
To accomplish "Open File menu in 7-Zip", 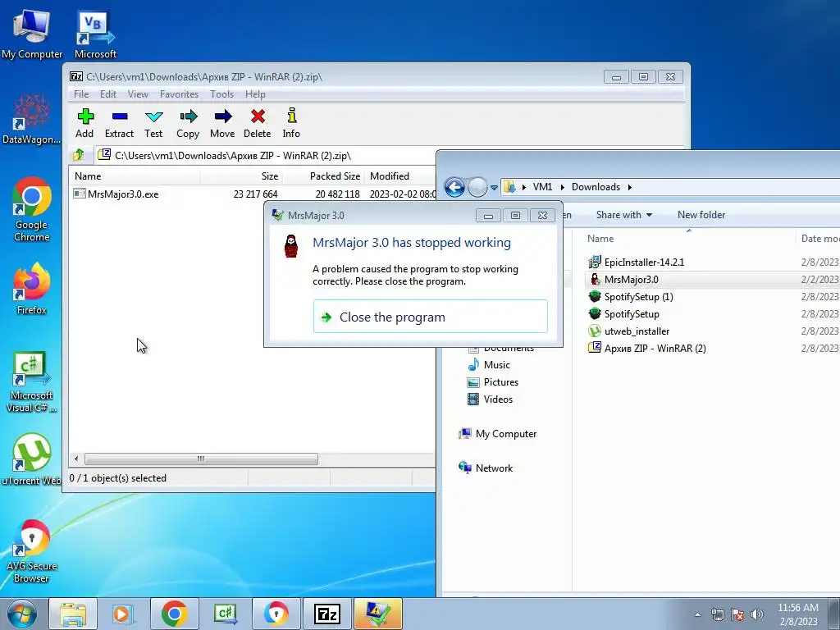I will tap(81, 94).
